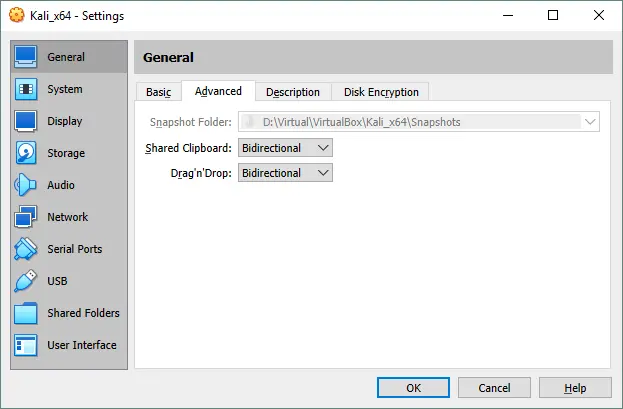This screenshot has width=623, height=409.
Task: Open Help for settings dialog
Action: (575, 388)
